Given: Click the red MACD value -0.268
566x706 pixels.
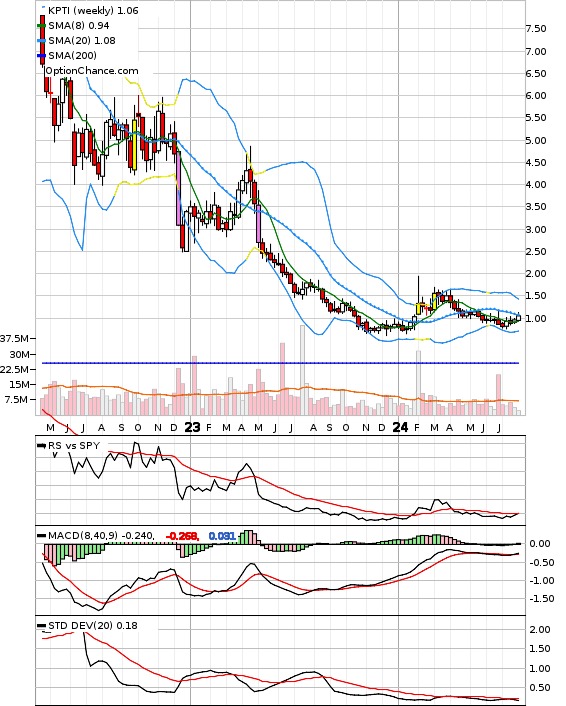Looking at the screenshot, I should point(182,536).
